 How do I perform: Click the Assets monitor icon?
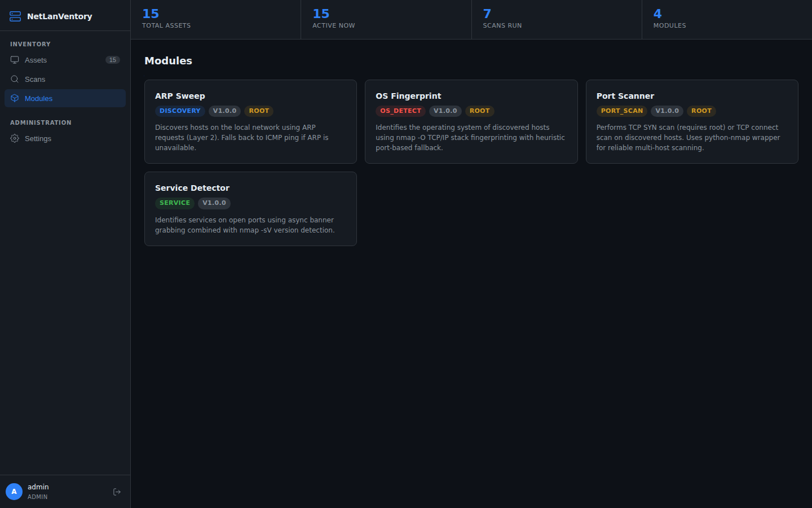(x=15, y=60)
